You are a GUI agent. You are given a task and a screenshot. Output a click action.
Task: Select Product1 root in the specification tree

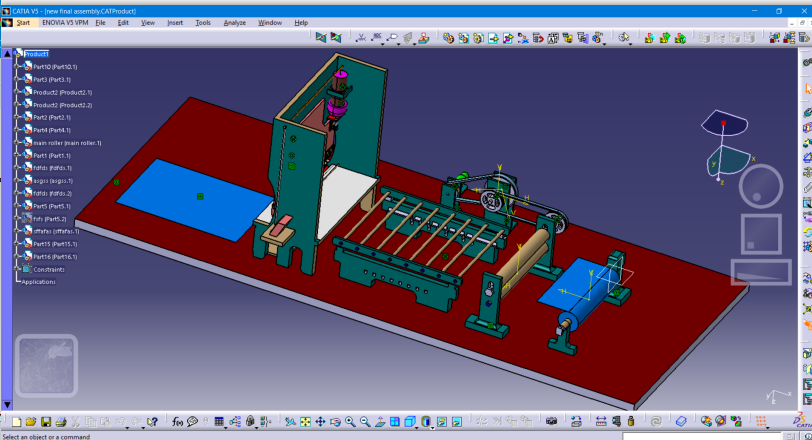pyautogui.click(x=36, y=54)
